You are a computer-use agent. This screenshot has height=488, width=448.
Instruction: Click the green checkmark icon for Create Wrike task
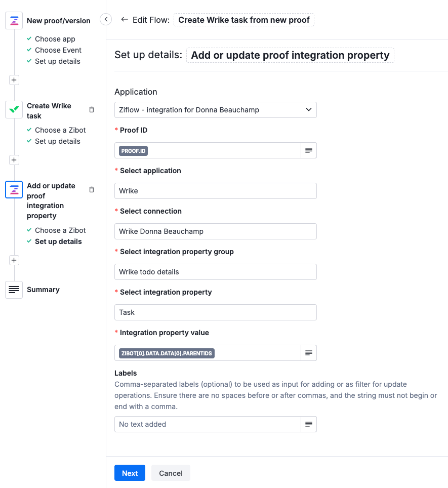(x=14, y=109)
